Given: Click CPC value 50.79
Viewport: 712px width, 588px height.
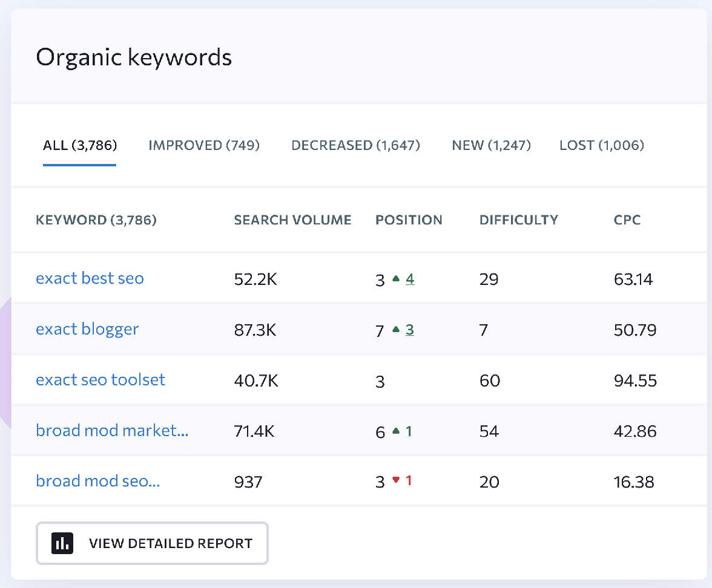Looking at the screenshot, I should pos(635,330).
